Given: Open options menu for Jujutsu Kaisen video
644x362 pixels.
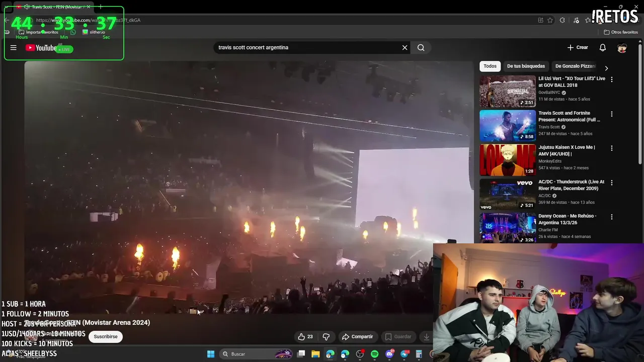Looking at the screenshot, I should pyautogui.click(x=612, y=148).
